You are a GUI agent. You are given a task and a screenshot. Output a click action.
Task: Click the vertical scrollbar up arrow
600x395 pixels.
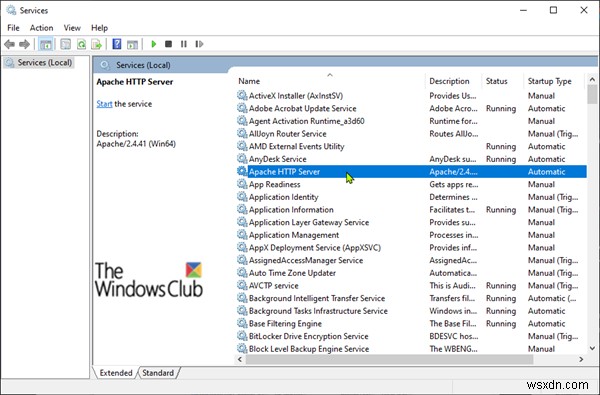coord(592,80)
